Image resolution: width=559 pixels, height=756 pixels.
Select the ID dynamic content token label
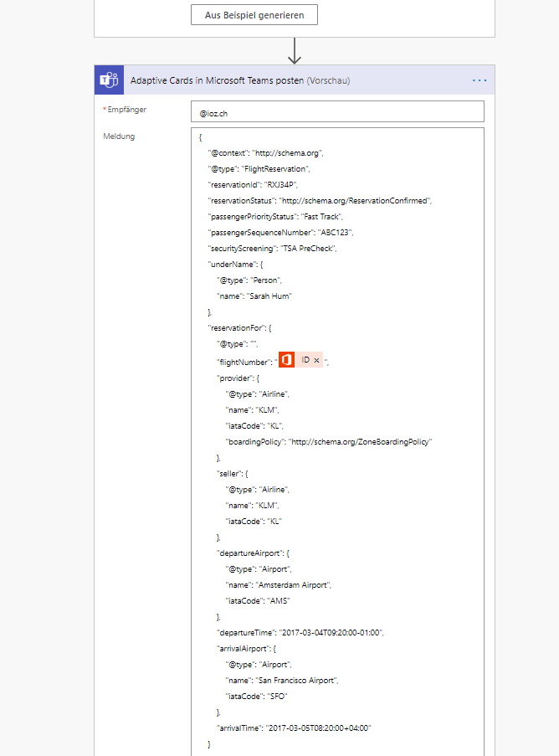click(305, 360)
